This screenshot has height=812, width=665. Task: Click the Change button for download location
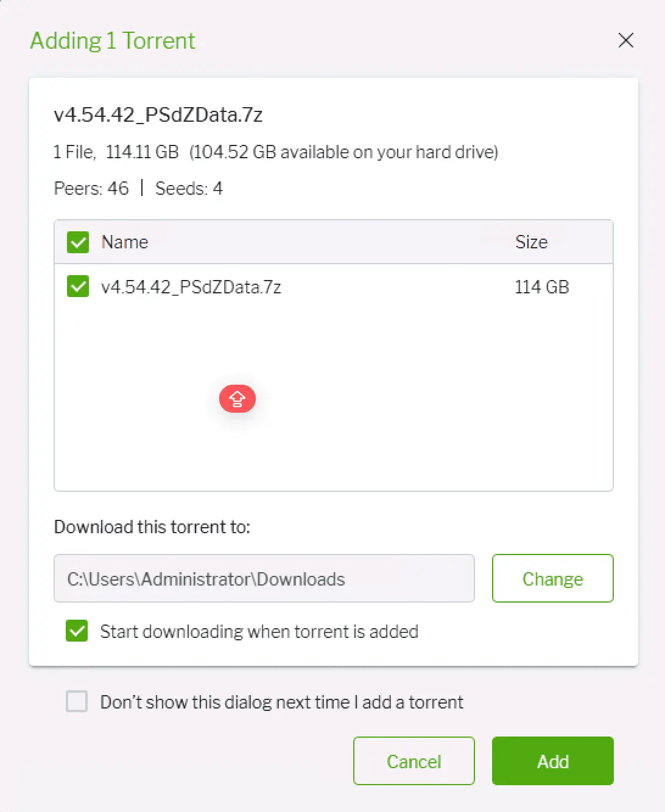coord(552,578)
